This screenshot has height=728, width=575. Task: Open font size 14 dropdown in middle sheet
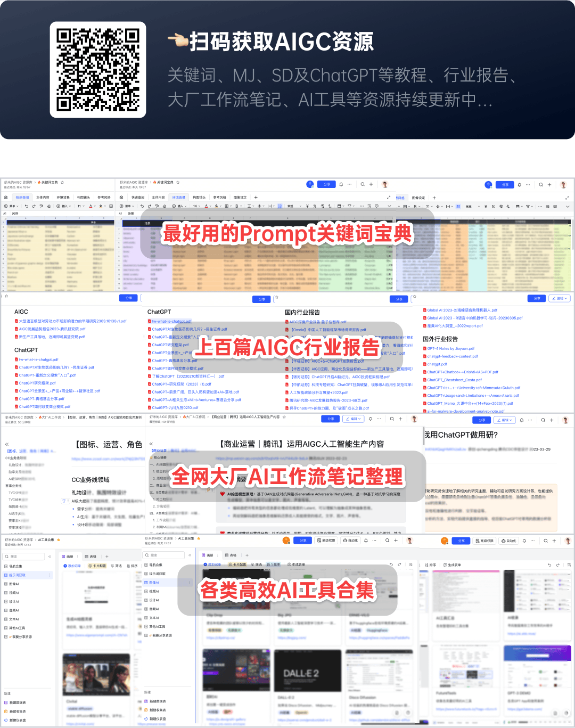[196, 206]
